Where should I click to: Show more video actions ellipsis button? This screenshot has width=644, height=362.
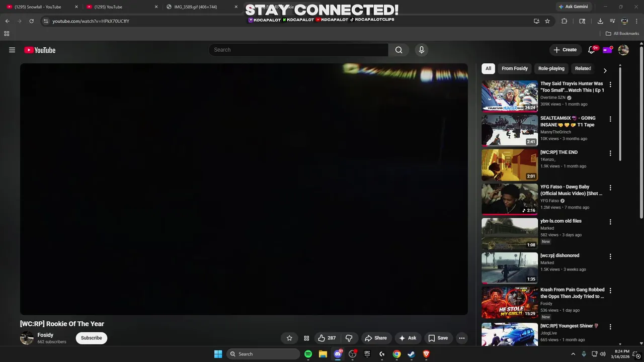point(462,338)
